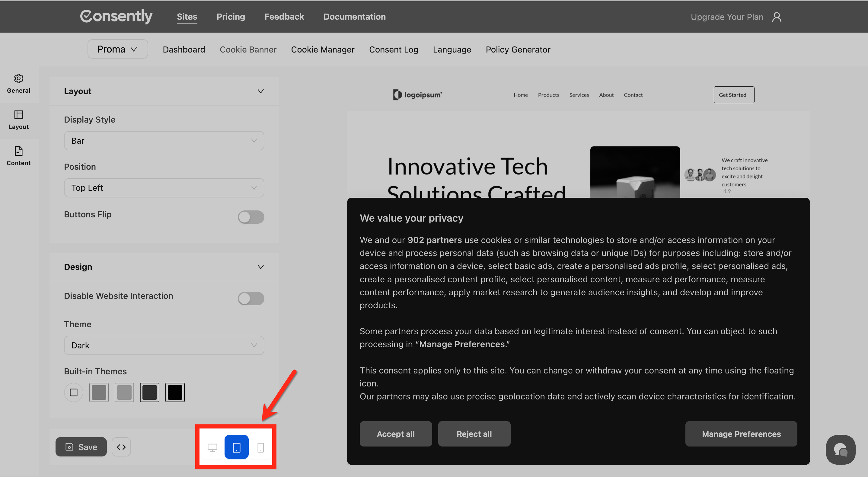Image resolution: width=868 pixels, height=477 pixels.
Task: Click Accept all in cookie banner
Action: (395, 434)
